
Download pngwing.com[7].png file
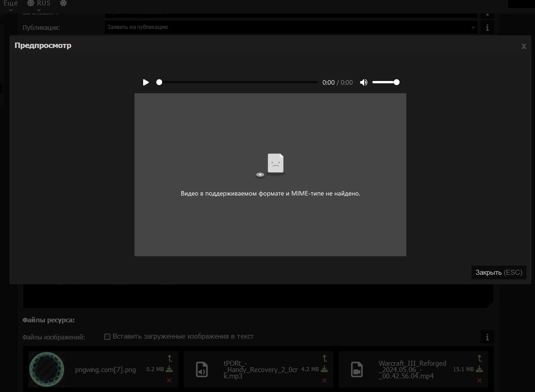pos(169,369)
